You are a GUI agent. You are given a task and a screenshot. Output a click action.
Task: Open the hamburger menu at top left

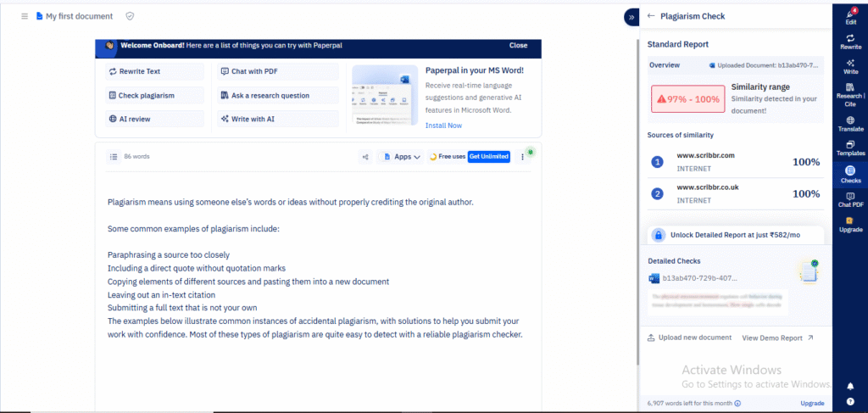pyautogui.click(x=25, y=16)
